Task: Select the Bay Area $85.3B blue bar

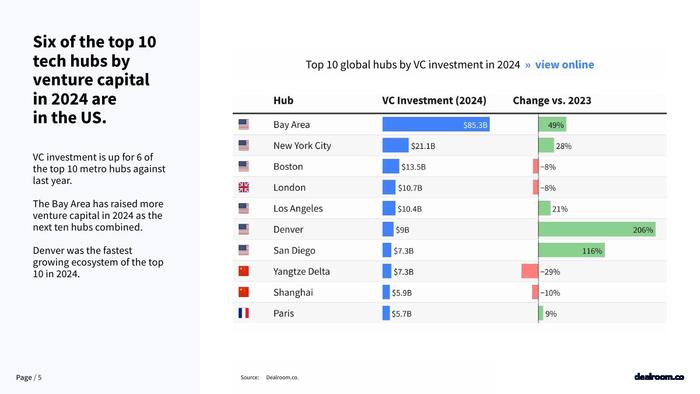Action: click(436, 124)
